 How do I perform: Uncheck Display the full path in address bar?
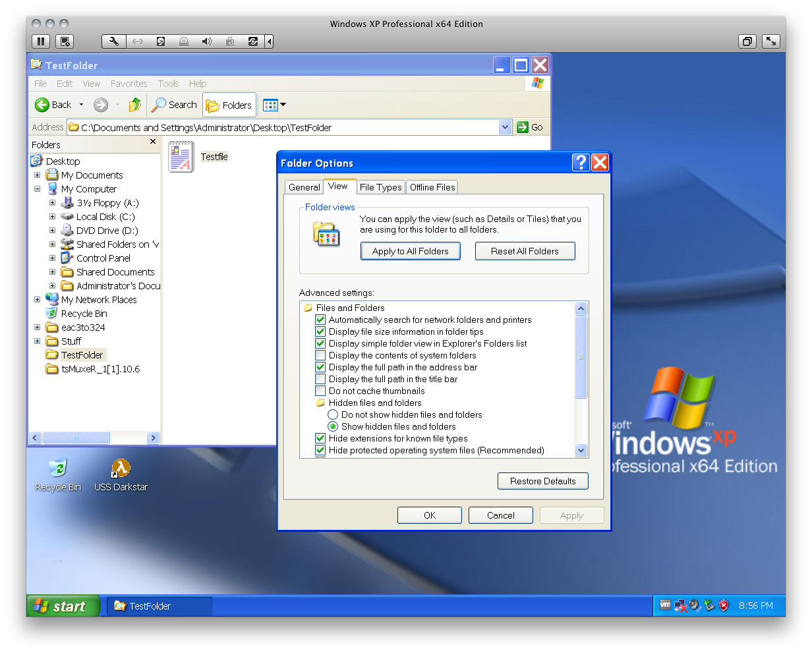320,367
